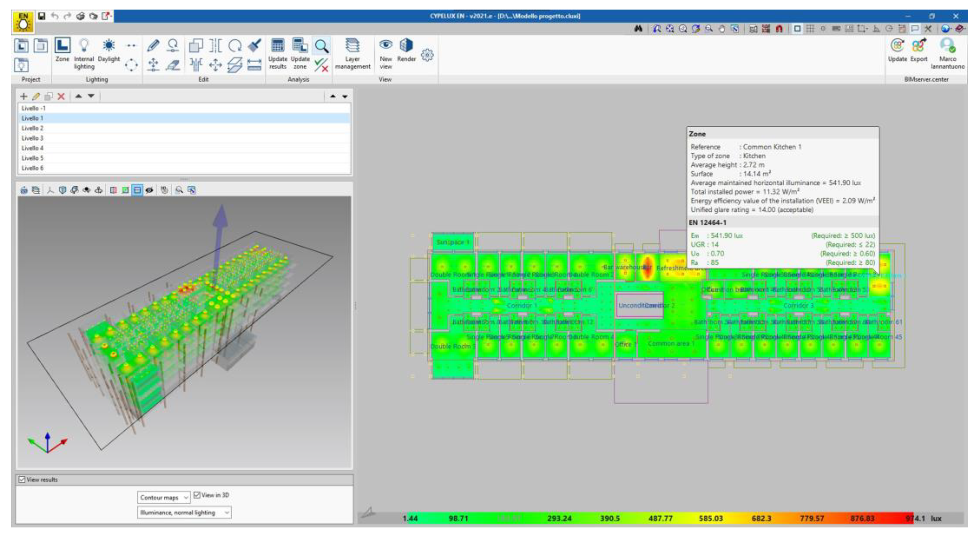Select Livello -1 in level list
The image size is (980, 537).
tap(34, 108)
